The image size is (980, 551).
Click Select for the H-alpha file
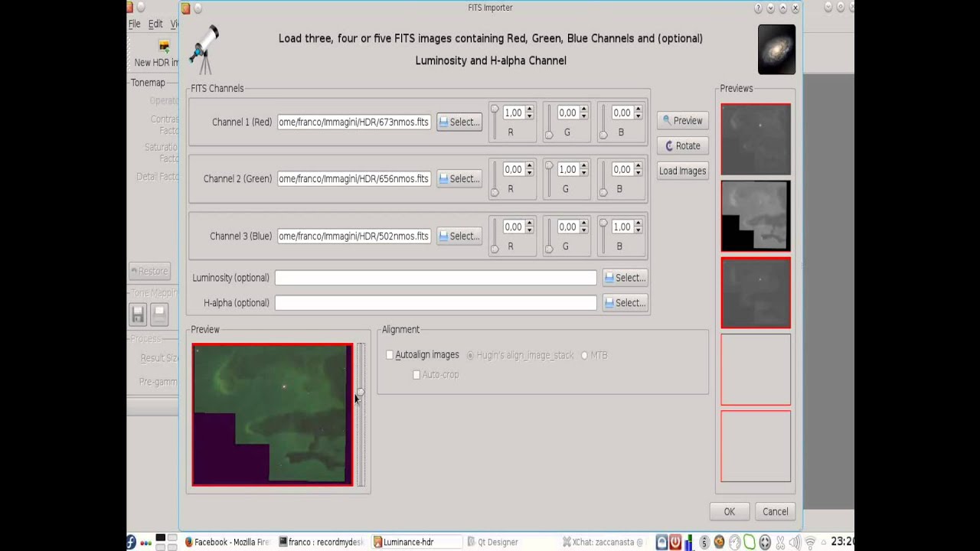tap(625, 303)
